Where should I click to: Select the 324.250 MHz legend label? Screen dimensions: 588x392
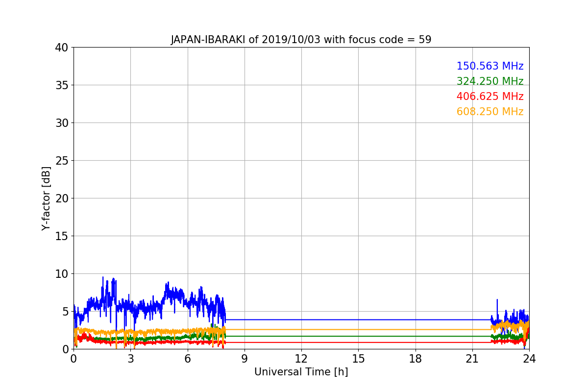(x=490, y=81)
